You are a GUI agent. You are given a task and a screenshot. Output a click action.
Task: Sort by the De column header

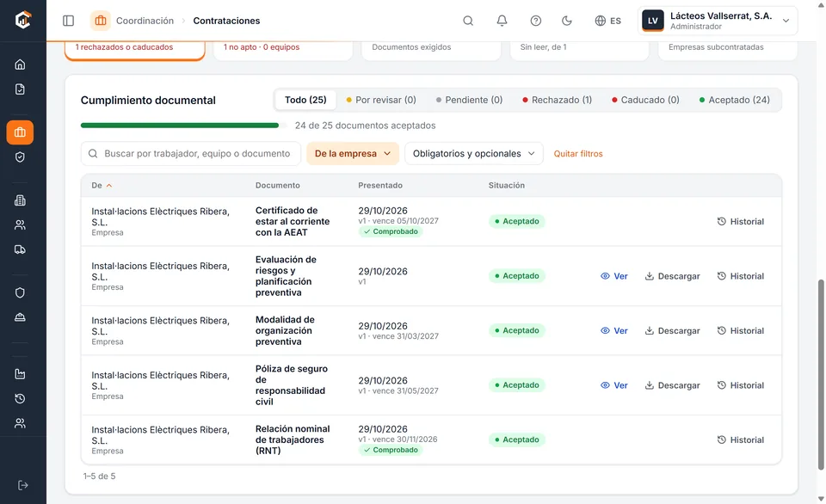click(102, 186)
